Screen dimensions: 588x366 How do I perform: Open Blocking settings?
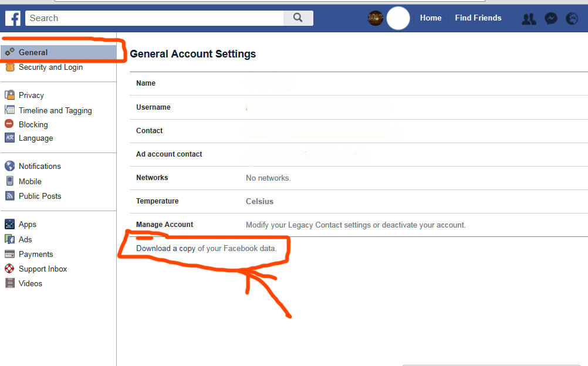[x=33, y=124]
